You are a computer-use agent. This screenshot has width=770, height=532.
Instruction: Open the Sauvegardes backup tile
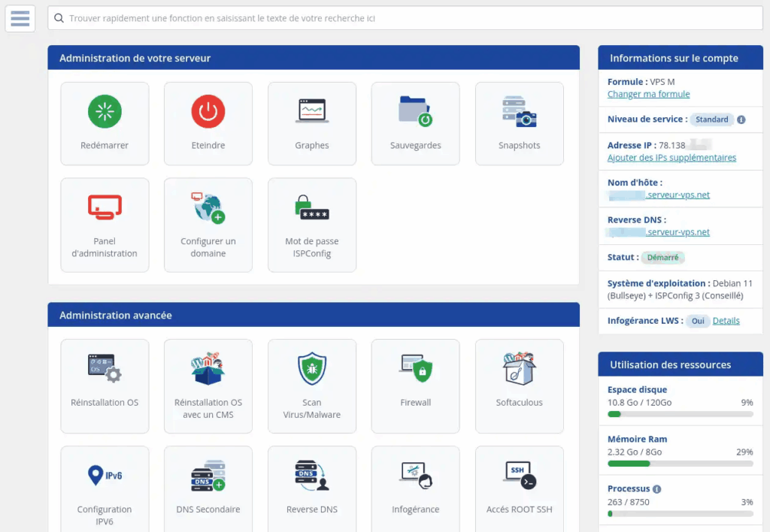click(415, 124)
